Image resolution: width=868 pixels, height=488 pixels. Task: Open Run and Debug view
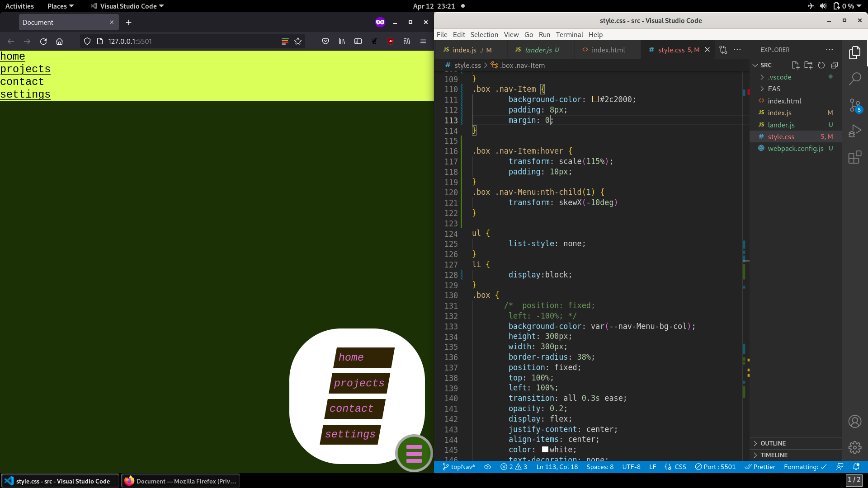[854, 131]
